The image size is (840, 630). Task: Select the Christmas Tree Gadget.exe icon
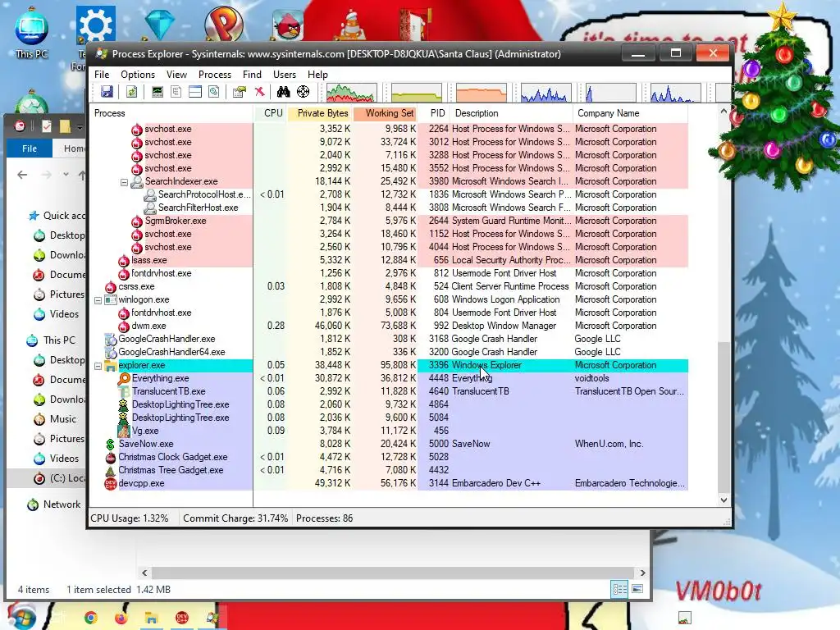coord(111,470)
